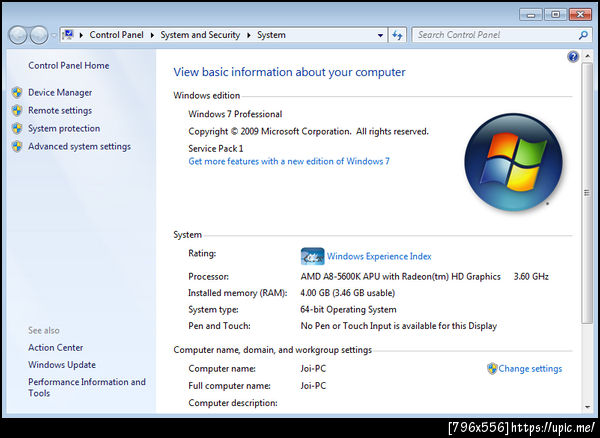This screenshot has width=600, height=438.
Task: Click the '64-bit Operating System' value
Action: (x=348, y=309)
